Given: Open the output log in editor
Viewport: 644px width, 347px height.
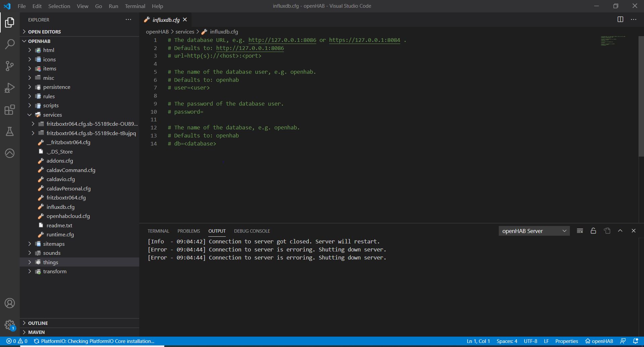Looking at the screenshot, I should (x=607, y=231).
